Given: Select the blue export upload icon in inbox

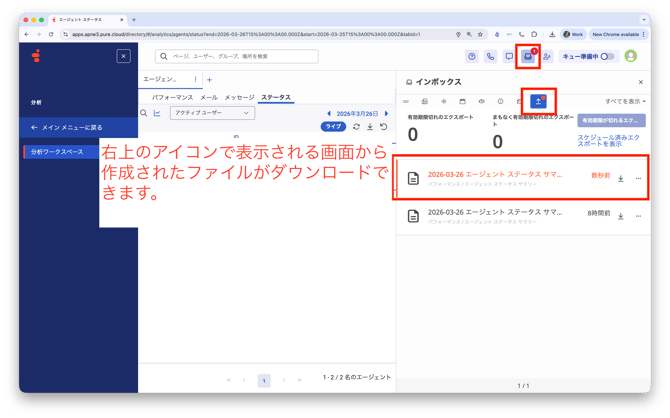Looking at the screenshot, I should (x=538, y=101).
